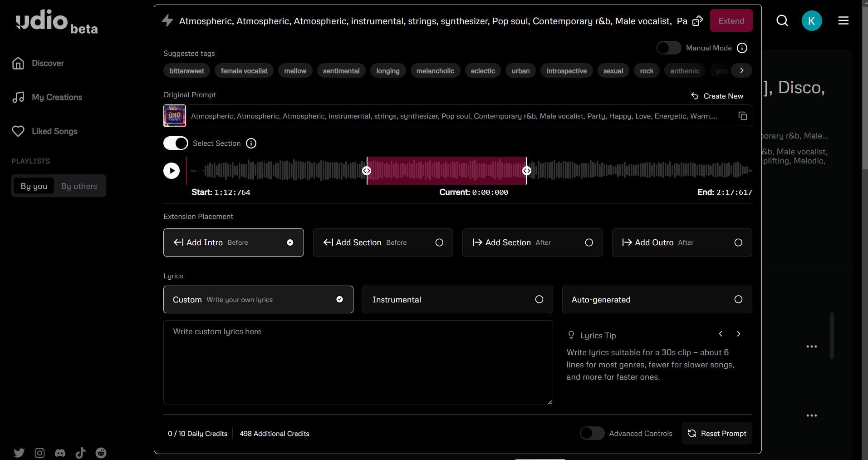The height and width of the screenshot is (460, 868).
Task: Add the anthemic tag
Action: 685,71
